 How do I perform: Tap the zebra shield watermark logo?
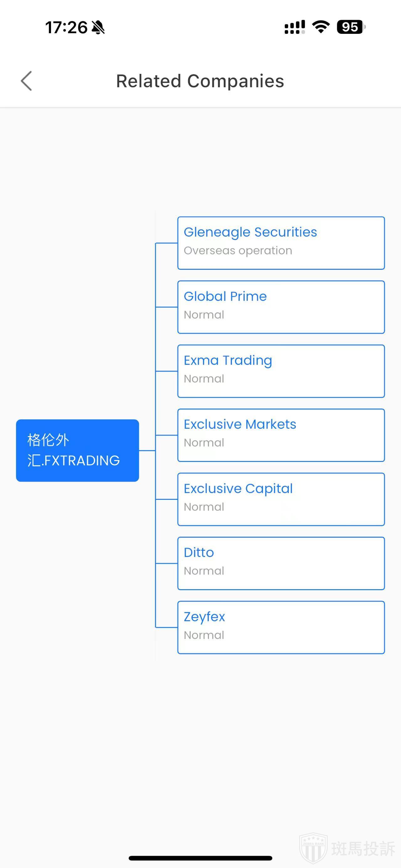point(313,848)
